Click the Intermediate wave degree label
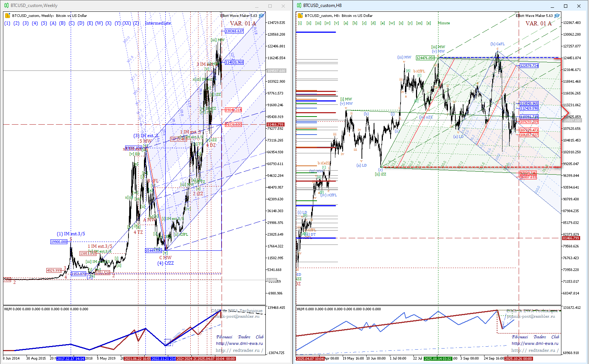Viewport: 589px width, 364px height. click(x=158, y=23)
